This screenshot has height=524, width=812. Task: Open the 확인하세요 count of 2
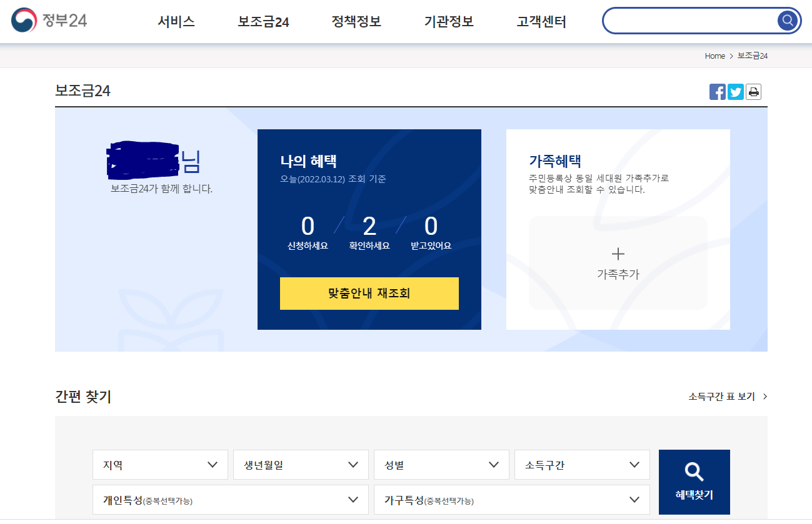coord(369,232)
